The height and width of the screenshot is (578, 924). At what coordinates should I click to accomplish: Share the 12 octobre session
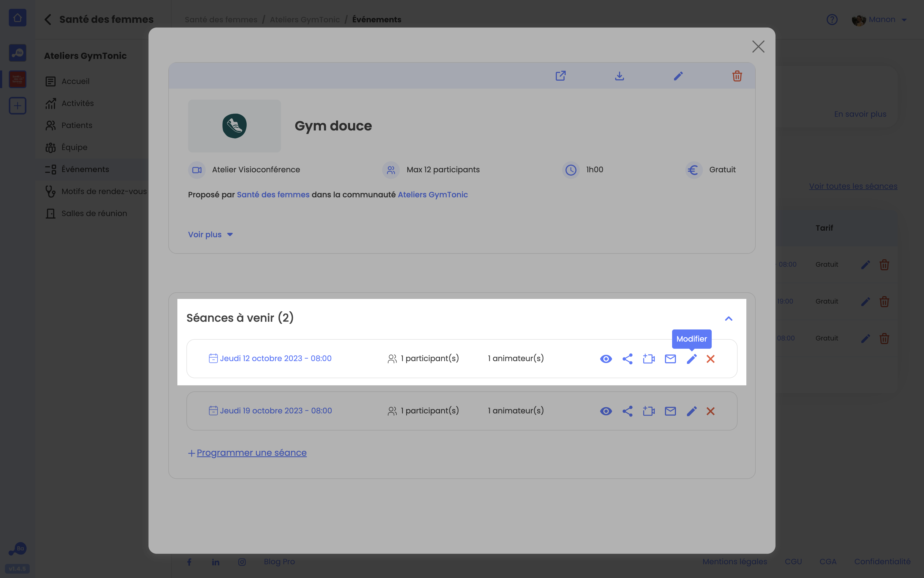(x=627, y=359)
